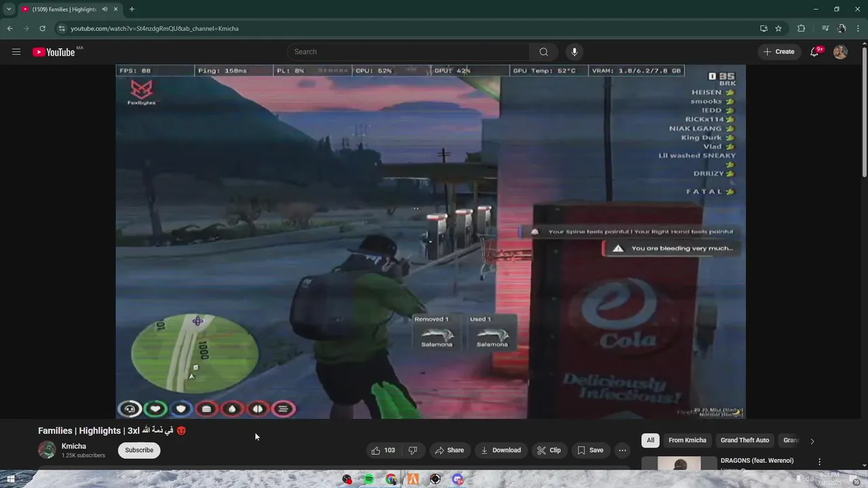Image resolution: width=868 pixels, height=488 pixels.
Task: Open the YouTube guide hamburger menu
Action: [16, 52]
